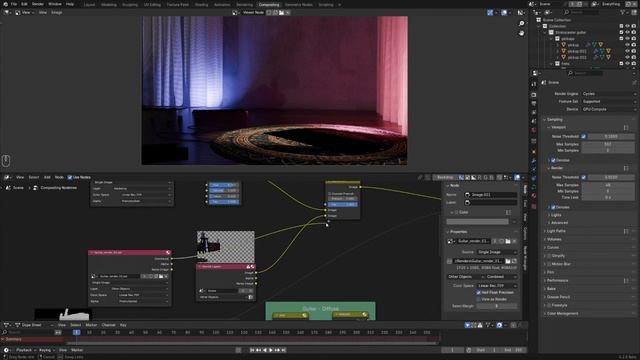Toggle Viewport Noise Threshold checkbox
This screenshot has height=360, width=640.
click(x=584, y=136)
